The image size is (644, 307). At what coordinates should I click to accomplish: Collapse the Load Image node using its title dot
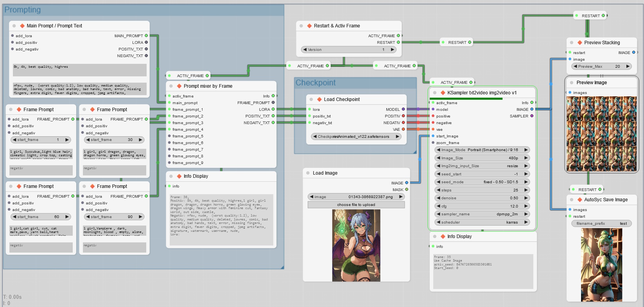(x=308, y=173)
